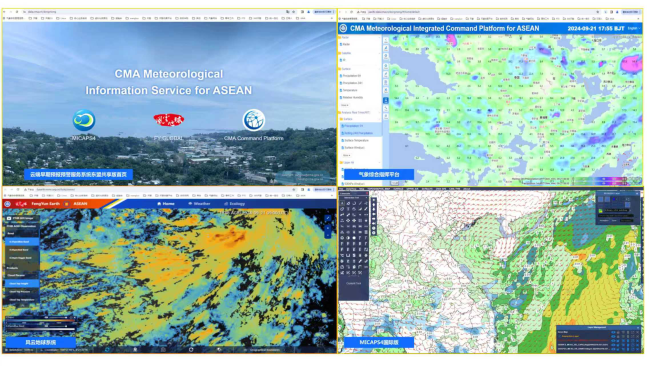The image size is (650, 366).
Task: Toggle eye icon of second Layer Management row
Action: click(x=613, y=336)
